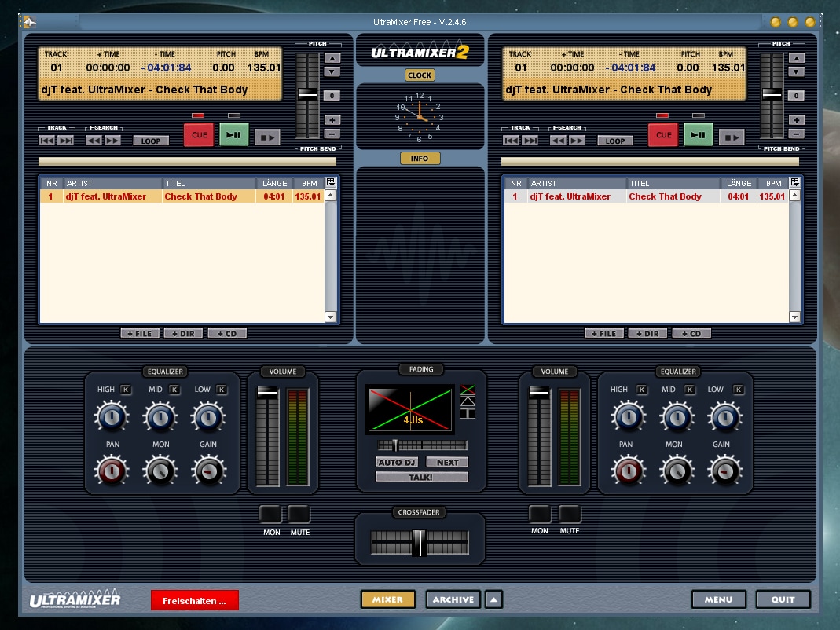Click stop button on right deck
Screen dimensions: 840x630
tap(732, 137)
